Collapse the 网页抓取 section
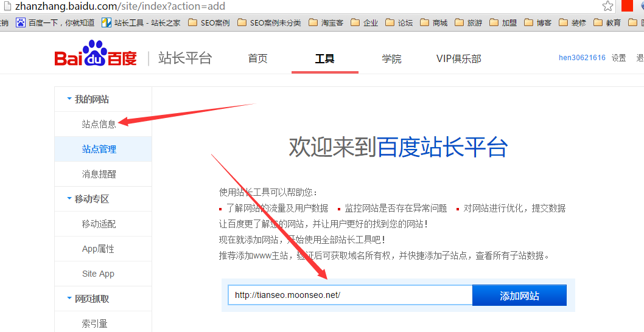 click(x=88, y=299)
